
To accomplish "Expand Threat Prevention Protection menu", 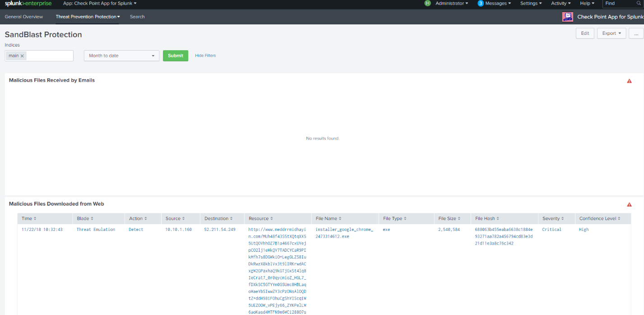I will pos(88,17).
